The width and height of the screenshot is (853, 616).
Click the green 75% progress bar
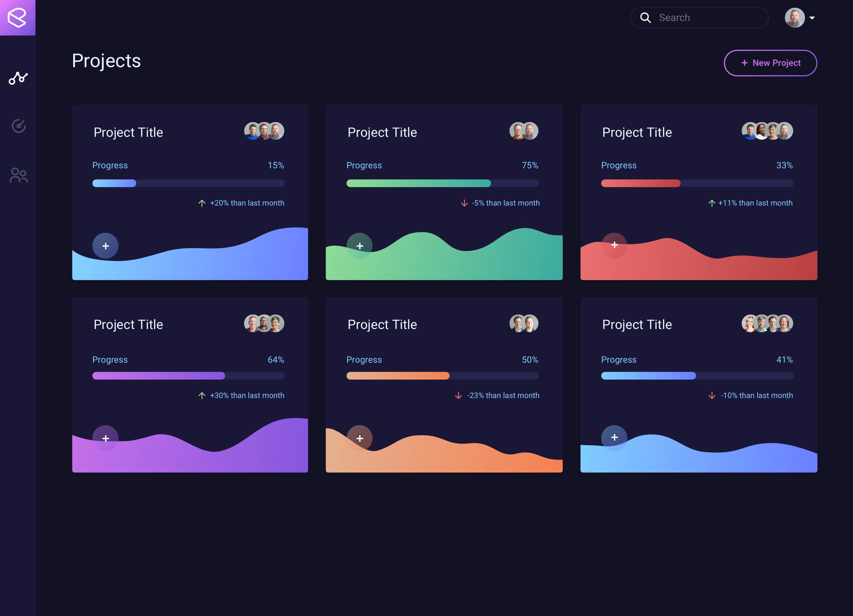coord(418,184)
